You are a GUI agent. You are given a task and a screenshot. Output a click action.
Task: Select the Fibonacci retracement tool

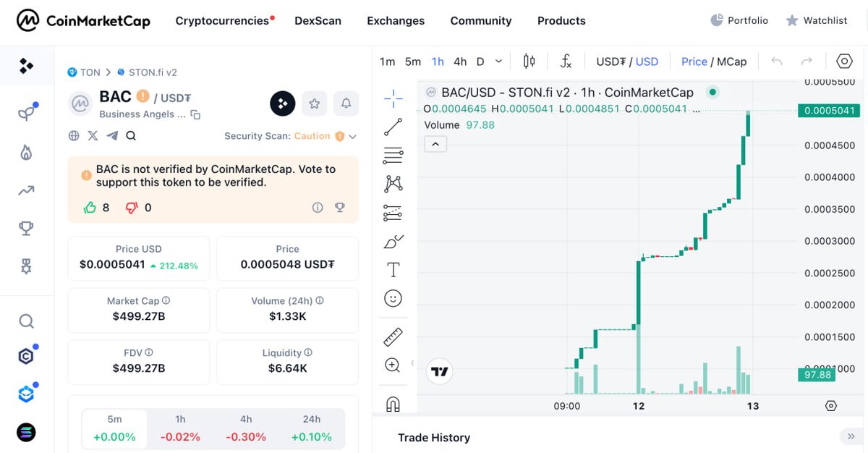393,155
